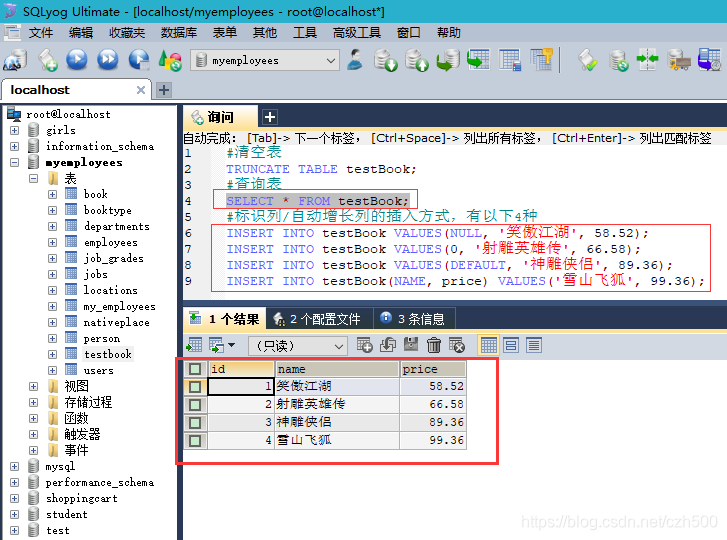Select the shoppingcart database in tree
Image resolution: width=727 pixels, height=540 pixels.
[x=81, y=498]
